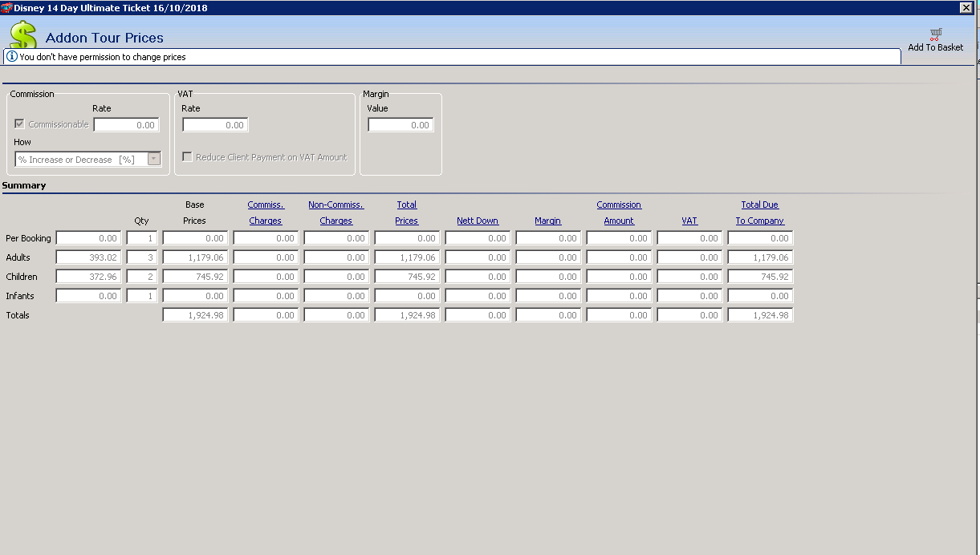Click the VAT Rate input field
980x555 pixels.
(x=215, y=125)
